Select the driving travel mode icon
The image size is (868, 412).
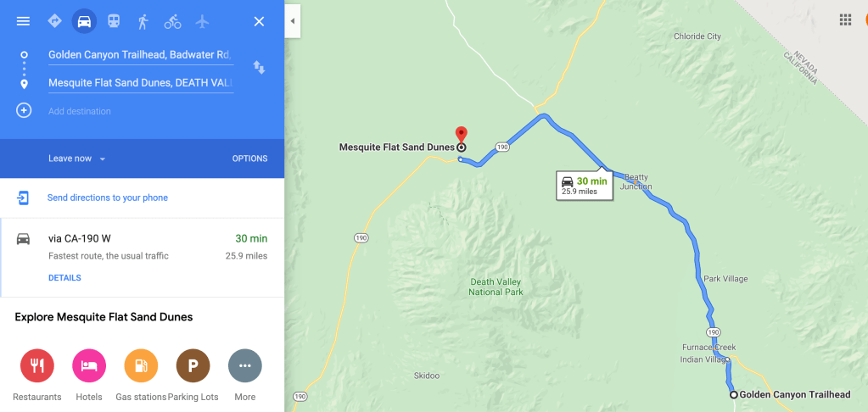(84, 21)
